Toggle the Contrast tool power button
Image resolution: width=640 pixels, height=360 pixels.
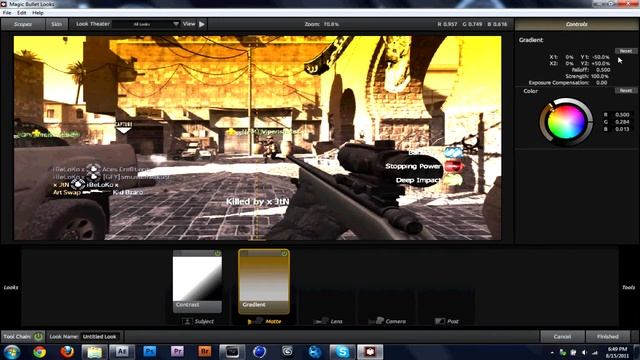[x=217, y=253]
